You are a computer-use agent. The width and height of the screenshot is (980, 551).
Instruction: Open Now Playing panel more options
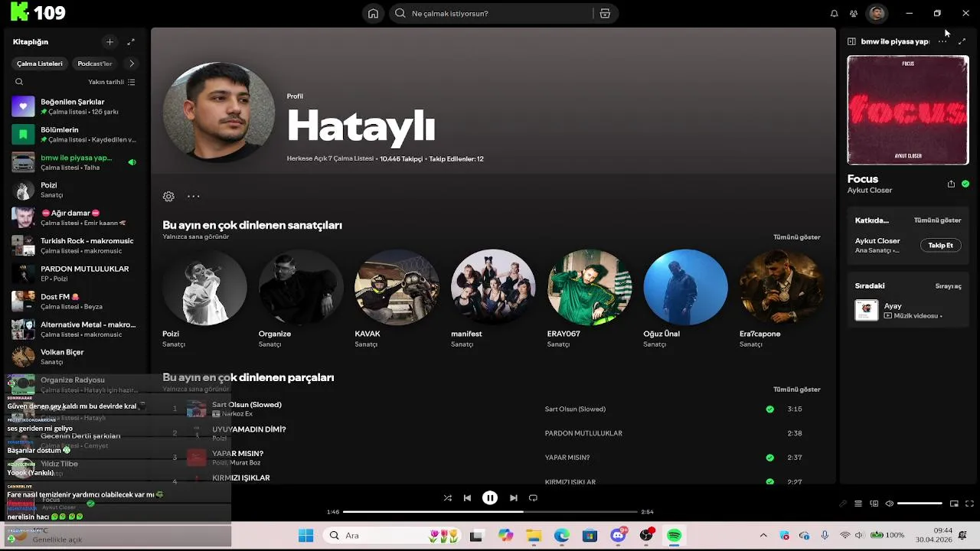942,41
